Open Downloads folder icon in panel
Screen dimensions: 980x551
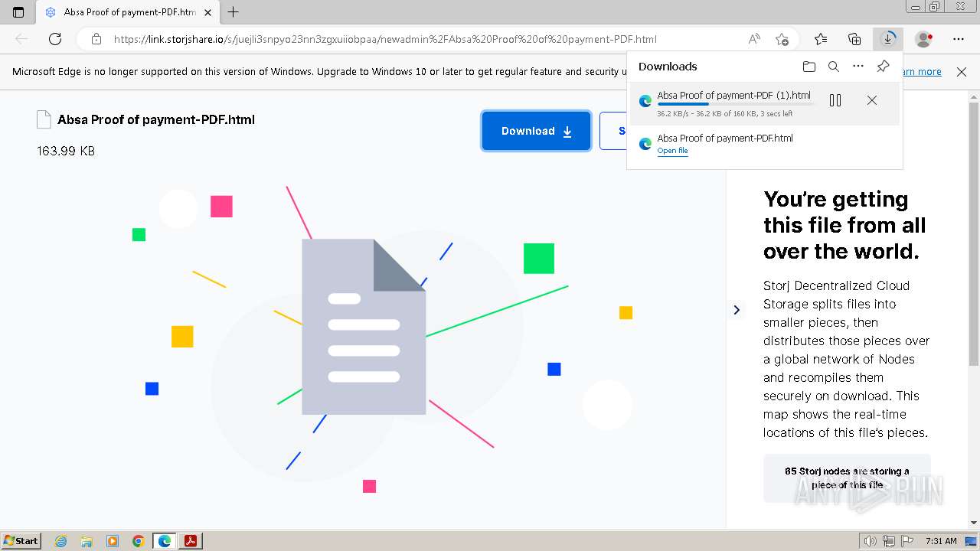(x=809, y=67)
